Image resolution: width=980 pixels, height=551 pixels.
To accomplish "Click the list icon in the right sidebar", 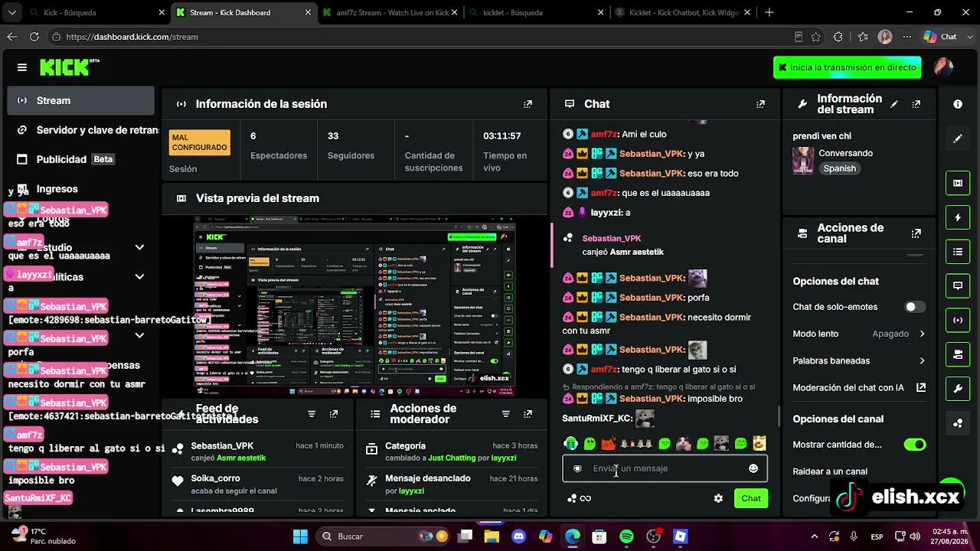I will [958, 252].
